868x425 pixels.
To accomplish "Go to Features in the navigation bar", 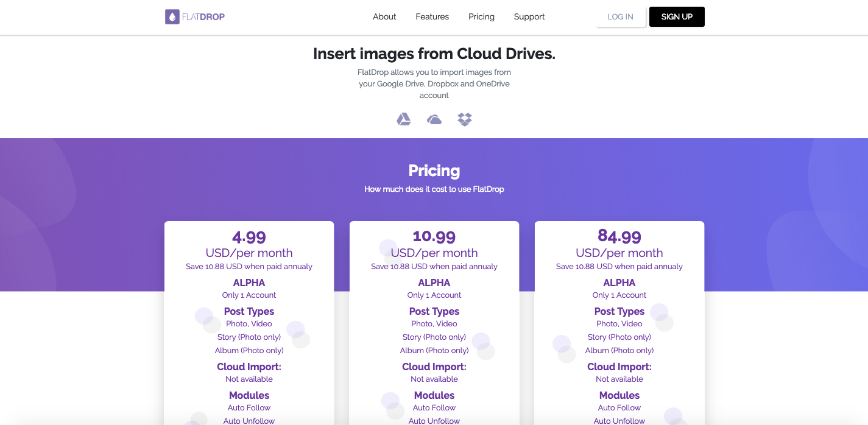I will click(432, 16).
